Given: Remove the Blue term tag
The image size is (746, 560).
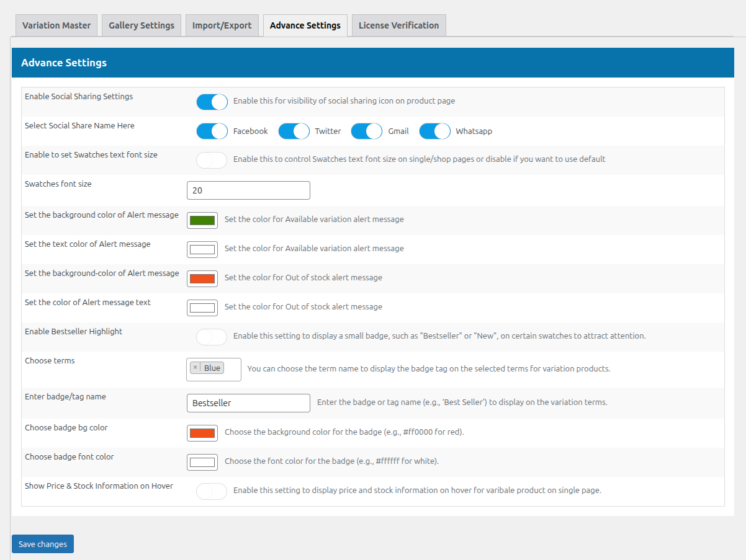Looking at the screenshot, I should point(195,368).
